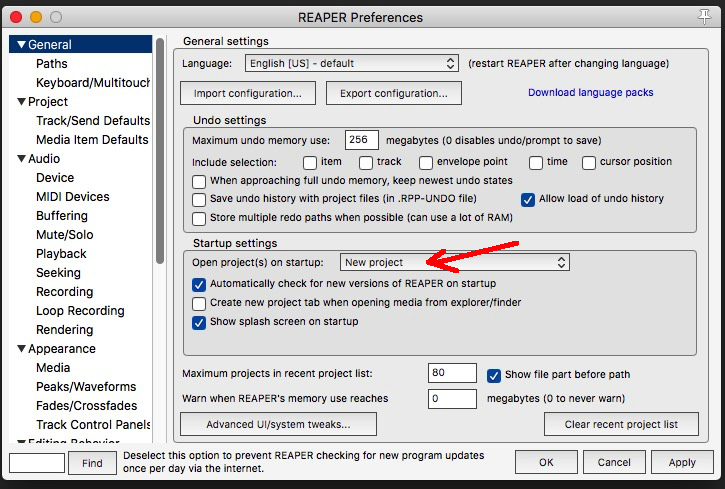Confirm with the OK button
725x489 pixels.
click(x=546, y=462)
